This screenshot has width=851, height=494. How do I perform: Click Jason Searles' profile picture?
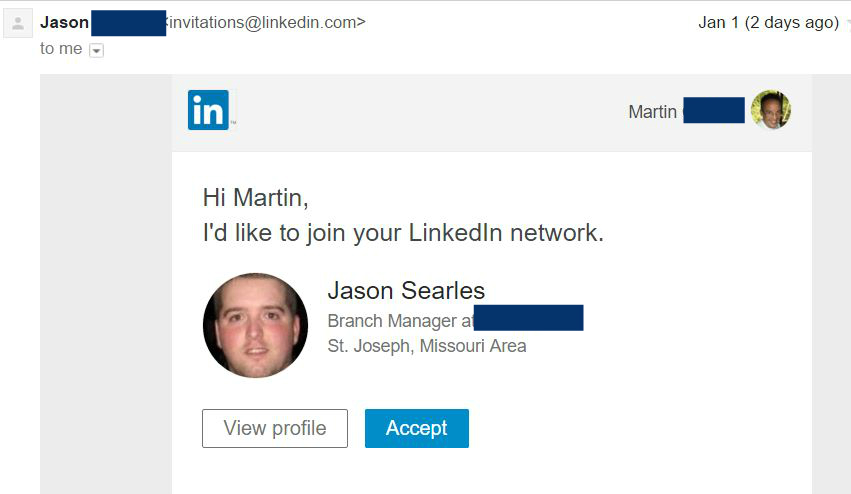255,325
